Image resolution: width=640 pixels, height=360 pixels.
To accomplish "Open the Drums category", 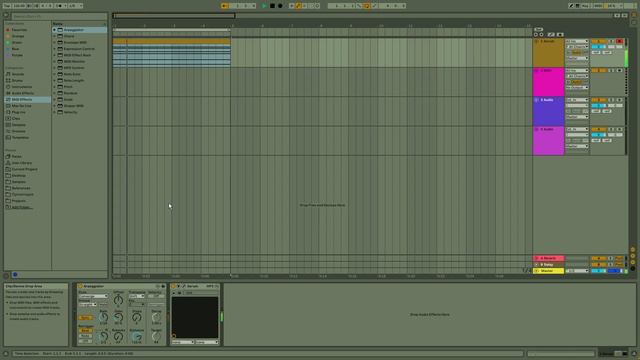I will click(x=18, y=80).
